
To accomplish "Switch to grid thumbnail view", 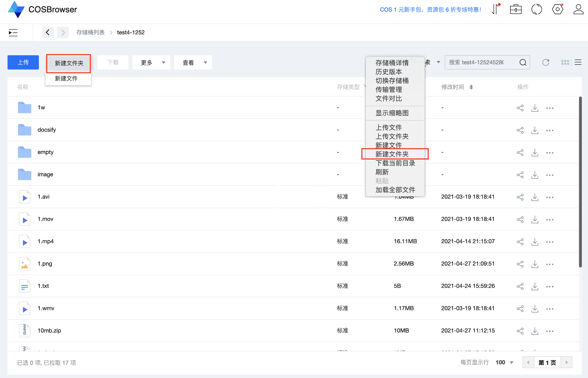I will [x=565, y=62].
